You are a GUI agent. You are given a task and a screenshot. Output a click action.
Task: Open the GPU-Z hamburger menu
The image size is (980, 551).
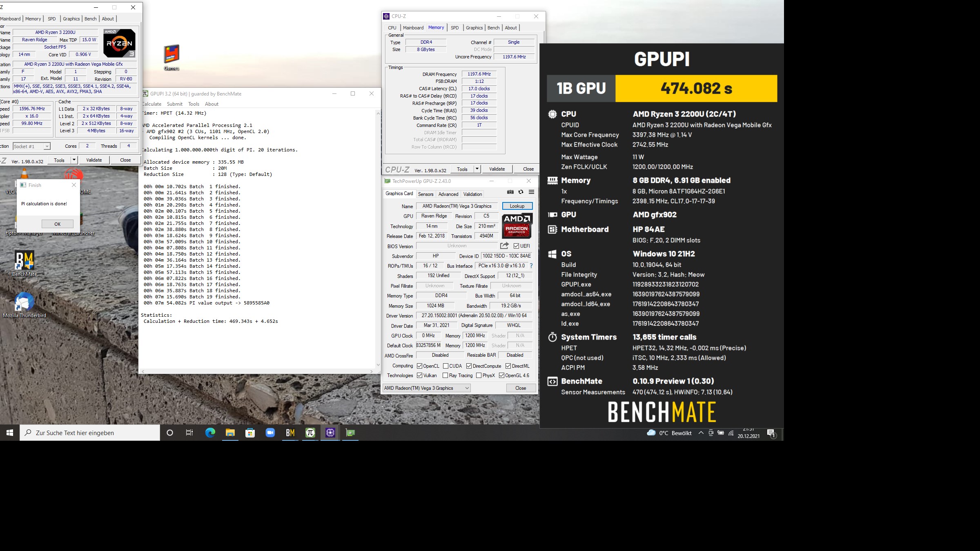(x=531, y=192)
